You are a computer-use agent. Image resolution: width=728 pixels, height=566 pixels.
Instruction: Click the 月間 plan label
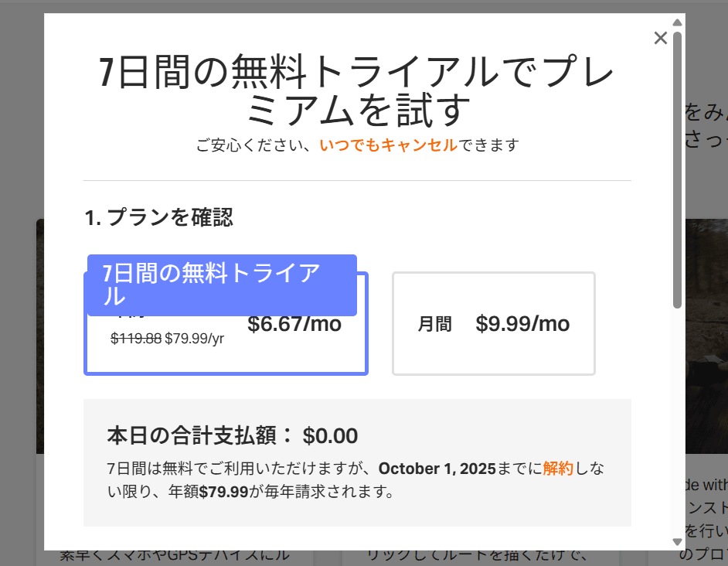coord(434,325)
